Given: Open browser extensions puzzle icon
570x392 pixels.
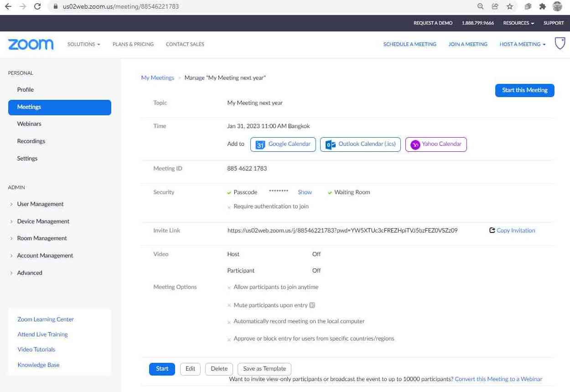Looking at the screenshot, I should (542, 6).
